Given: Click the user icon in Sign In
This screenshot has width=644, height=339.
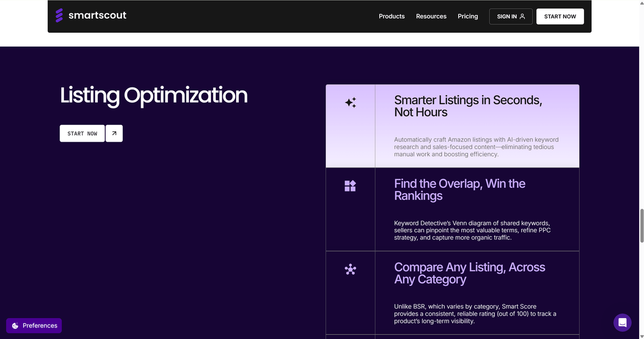Looking at the screenshot, I should 523,16.
